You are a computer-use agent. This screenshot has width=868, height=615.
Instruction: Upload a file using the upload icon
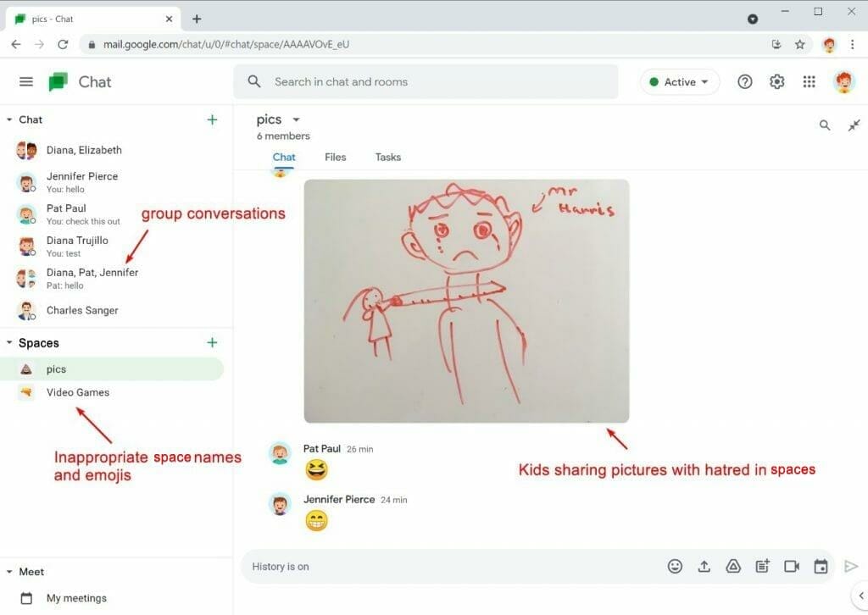click(704, 566)
